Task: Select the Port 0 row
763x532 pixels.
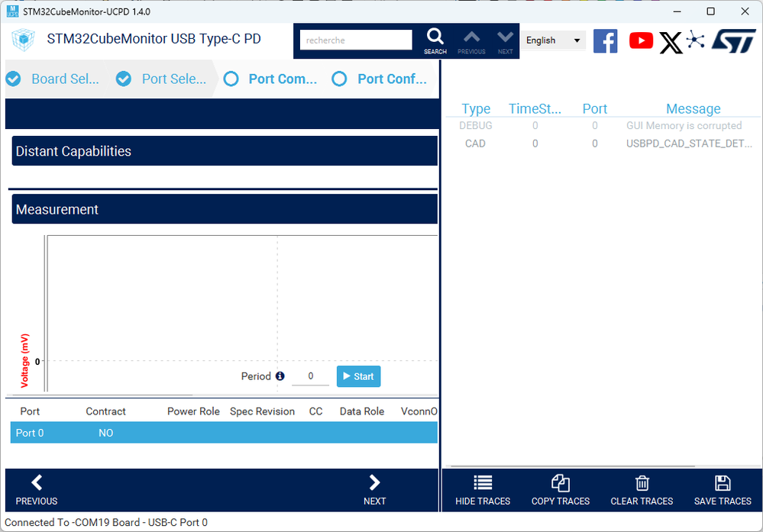Action: click(x=224, y=432)
